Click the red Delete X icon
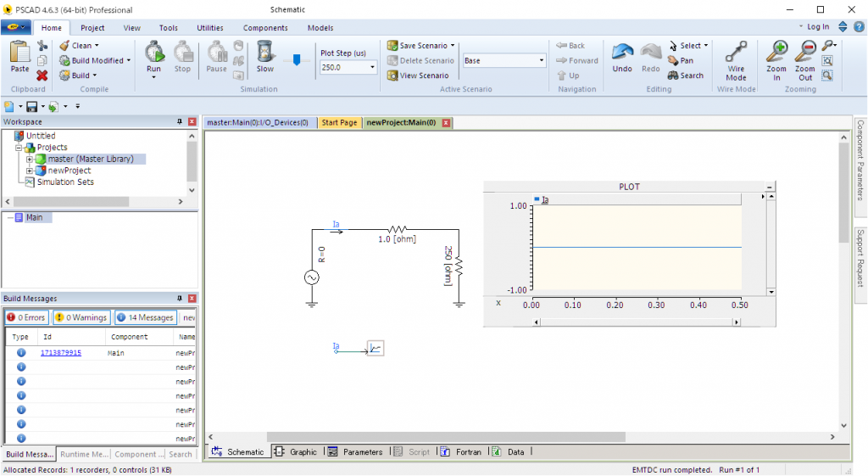Viewport: 868px width, 476px height. 42,76
